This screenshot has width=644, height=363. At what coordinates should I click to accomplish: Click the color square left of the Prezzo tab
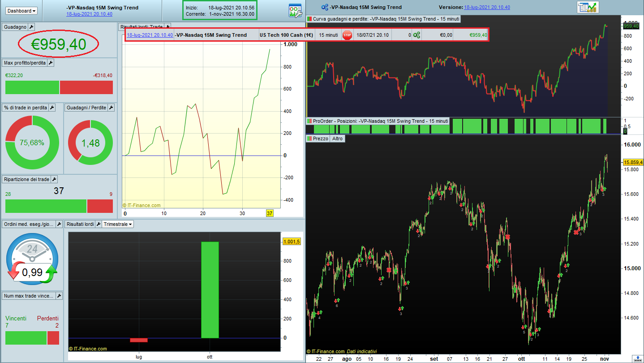[309, 139]
